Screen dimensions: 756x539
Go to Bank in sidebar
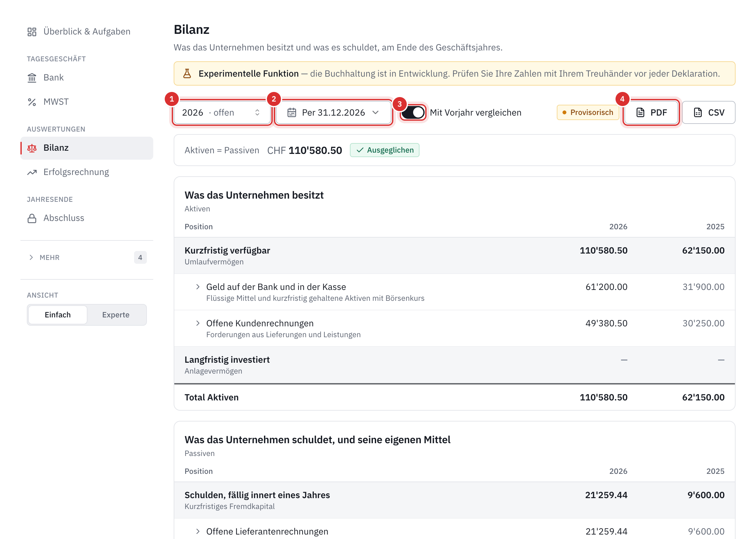pos(87,78)
